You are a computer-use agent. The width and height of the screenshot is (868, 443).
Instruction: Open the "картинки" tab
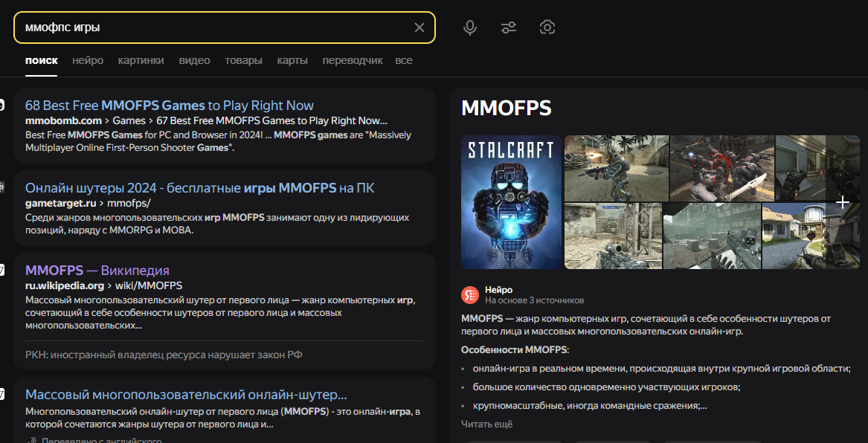141,60
